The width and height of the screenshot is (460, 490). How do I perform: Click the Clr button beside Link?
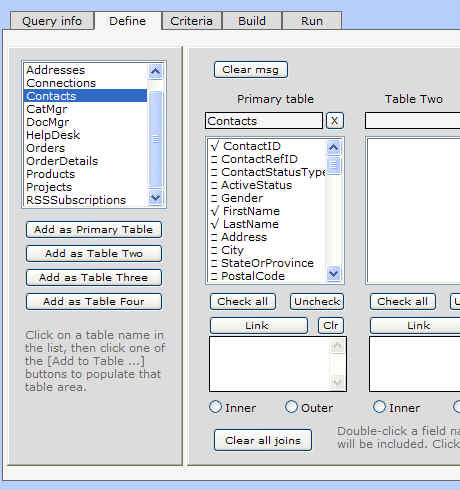pos(330,326)
